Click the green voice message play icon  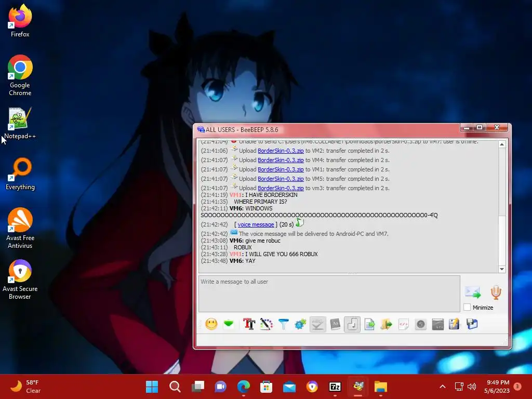point(300,223)
